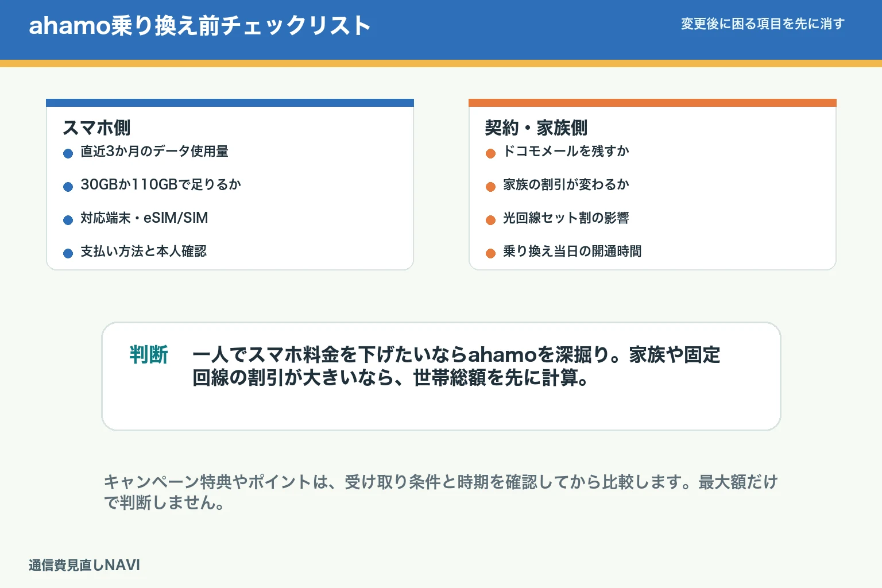This screenshot has width=882, height=588.
Task: Click the '通信費見直しNAVI' footer brand
Action: pyautogui.click(x=84, y=565)
